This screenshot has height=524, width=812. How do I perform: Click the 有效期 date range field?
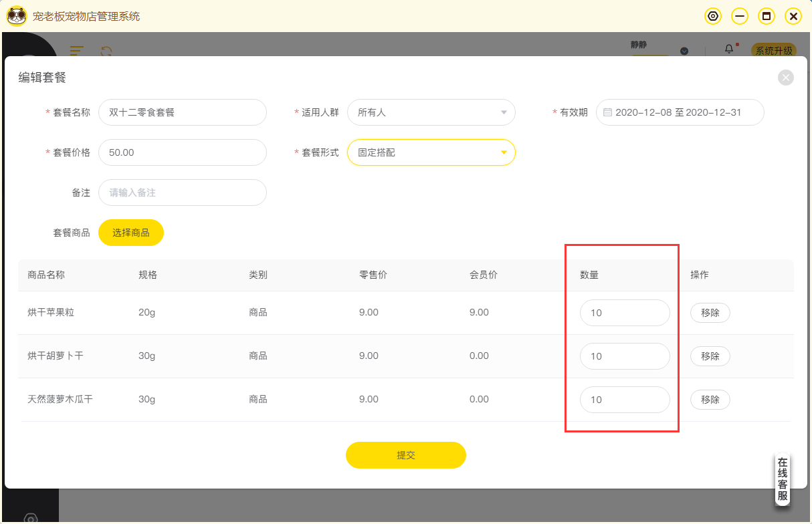click(680, 112)
